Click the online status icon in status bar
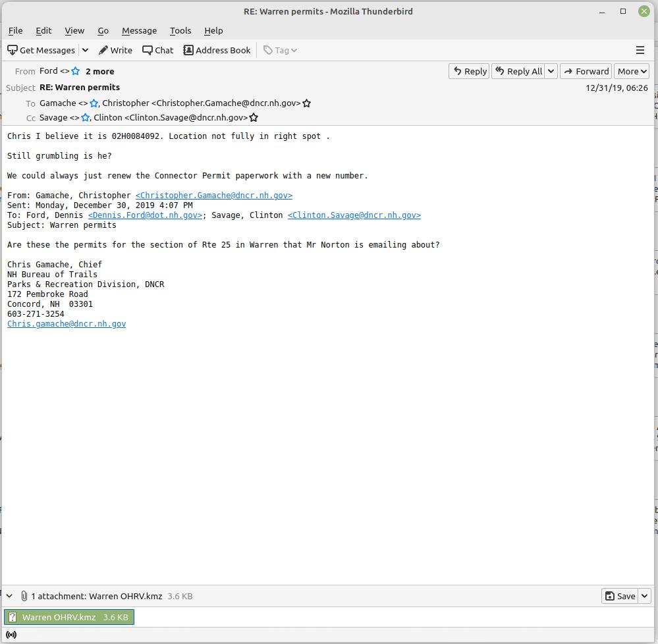This screenshot has width=658, height=644. tap(11, 635)
